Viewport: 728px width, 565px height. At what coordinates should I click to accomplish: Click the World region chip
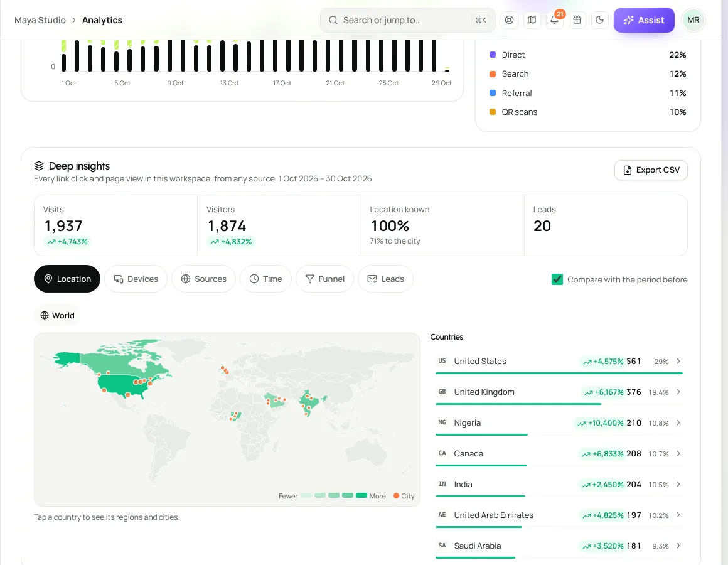tap(57, 315)
